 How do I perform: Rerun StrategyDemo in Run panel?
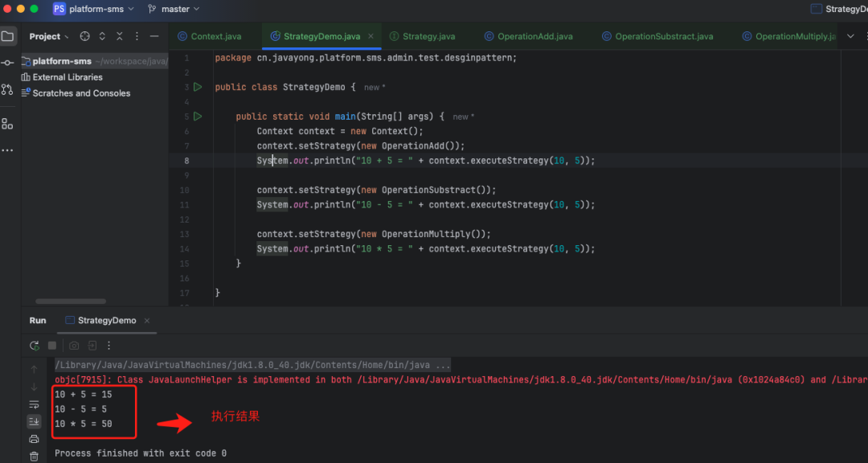click(35, 346)
